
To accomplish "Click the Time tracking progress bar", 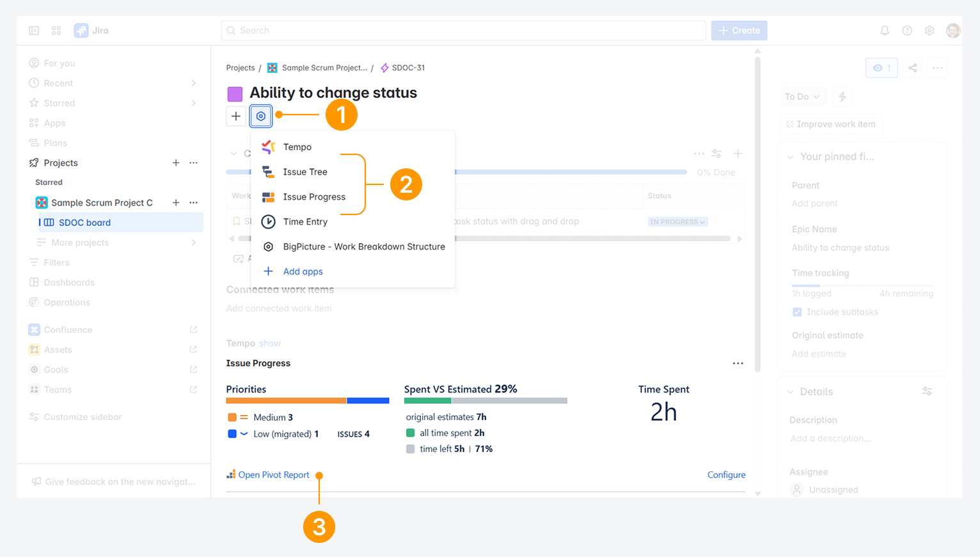I will (862, 285).
